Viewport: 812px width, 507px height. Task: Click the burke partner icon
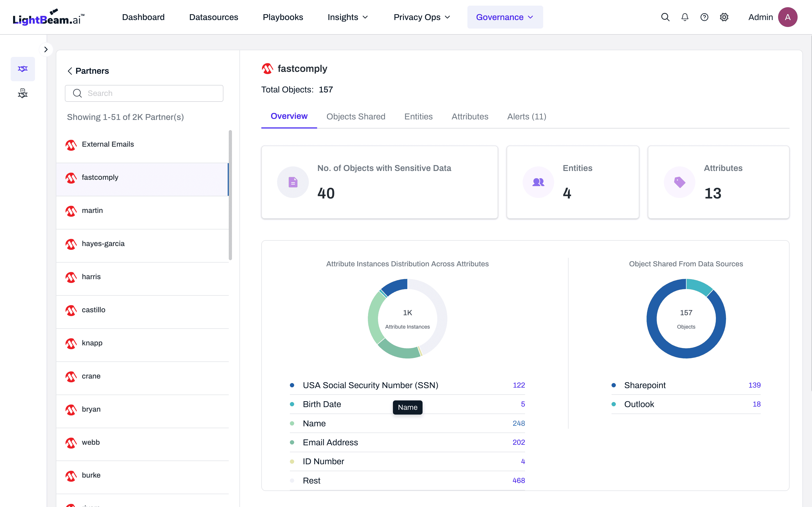(71, 476)
